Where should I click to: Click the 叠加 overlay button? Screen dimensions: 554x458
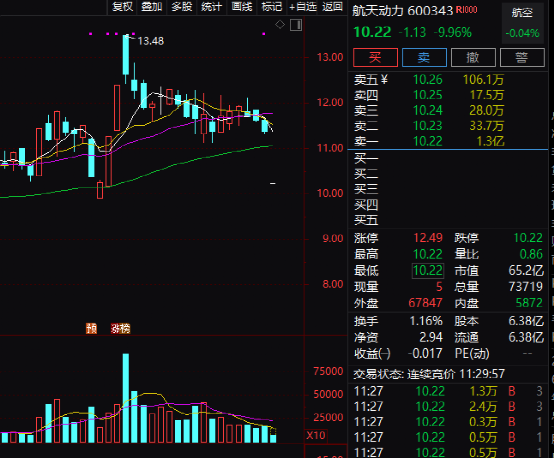tap(152, 7)
